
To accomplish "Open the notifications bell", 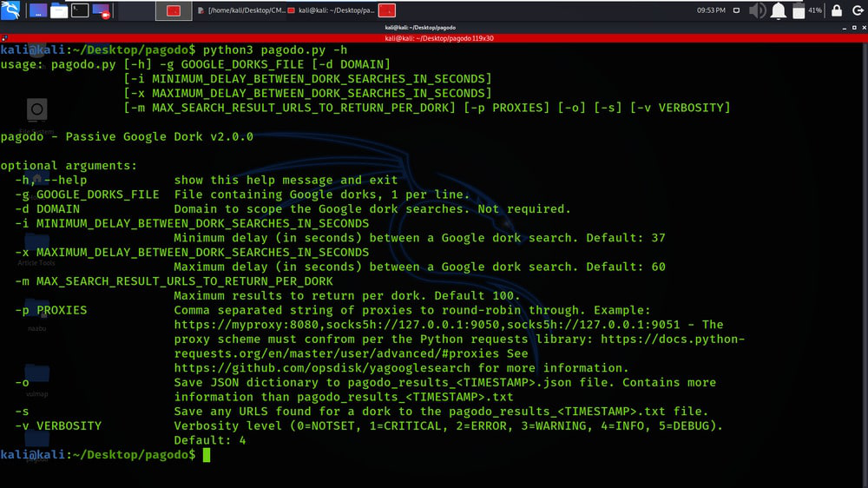I will 779,10.
